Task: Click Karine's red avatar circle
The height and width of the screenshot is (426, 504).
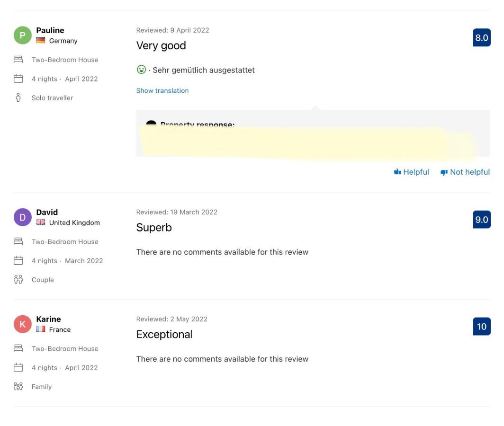Action: coord(22,324)
